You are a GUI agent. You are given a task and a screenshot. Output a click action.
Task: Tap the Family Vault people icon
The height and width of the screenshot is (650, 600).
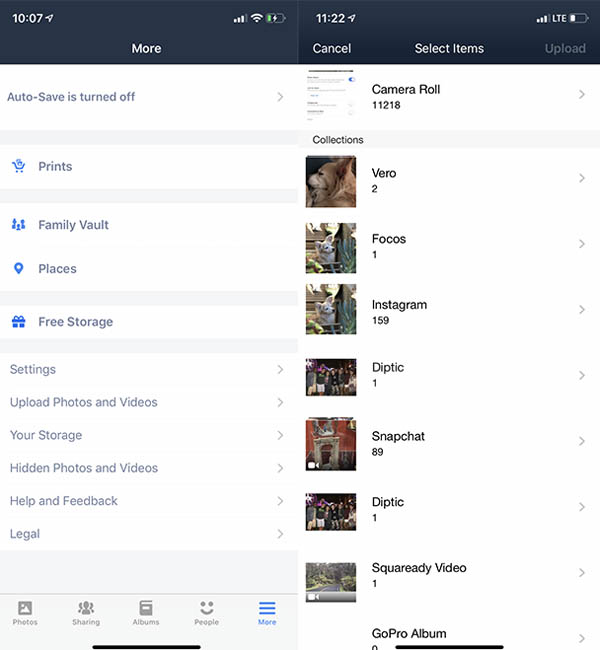click(x=18, y=225)
